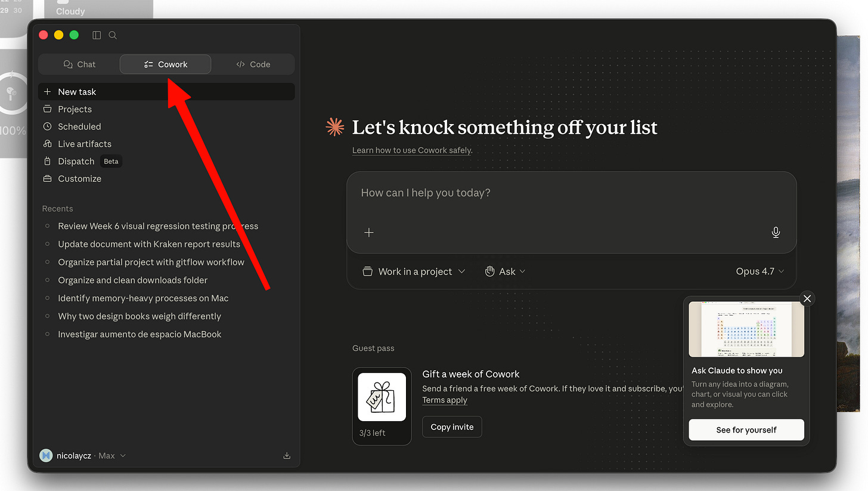The image size is (868, 491).
Task: Click the gift box guest pass image
Action: click(382, 397)
